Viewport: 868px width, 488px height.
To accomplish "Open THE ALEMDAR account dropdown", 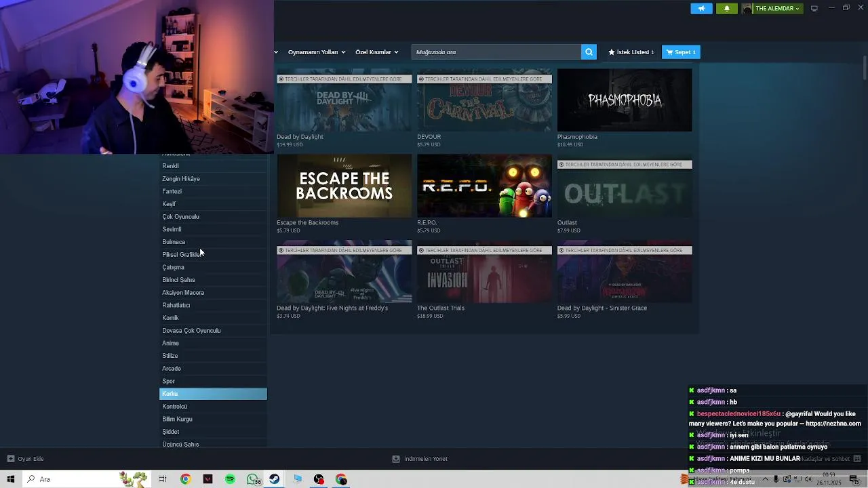I will coord(772,8).
